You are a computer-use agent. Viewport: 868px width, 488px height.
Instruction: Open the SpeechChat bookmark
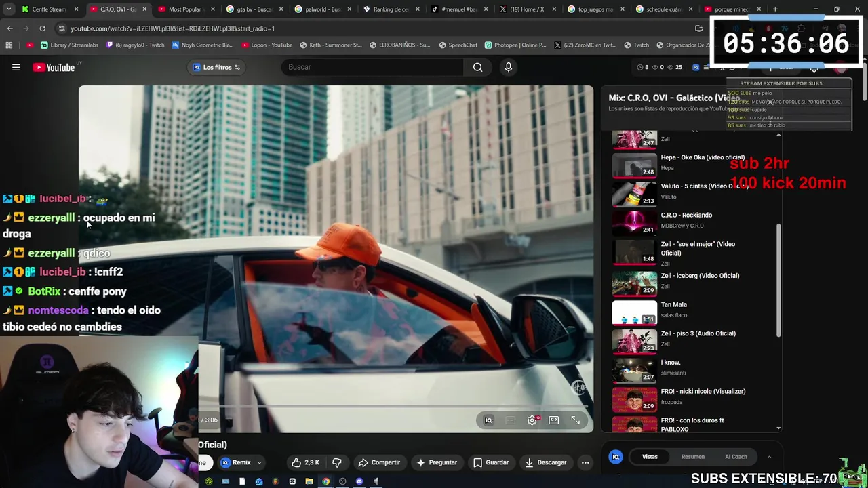coord(458,45)
